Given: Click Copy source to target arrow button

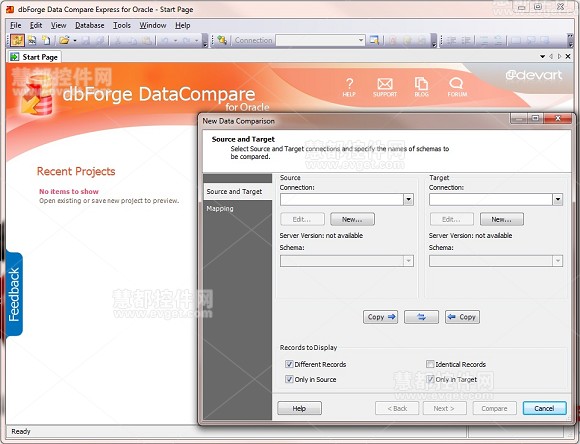Looking at the screenshot, I should pos(380,317).
